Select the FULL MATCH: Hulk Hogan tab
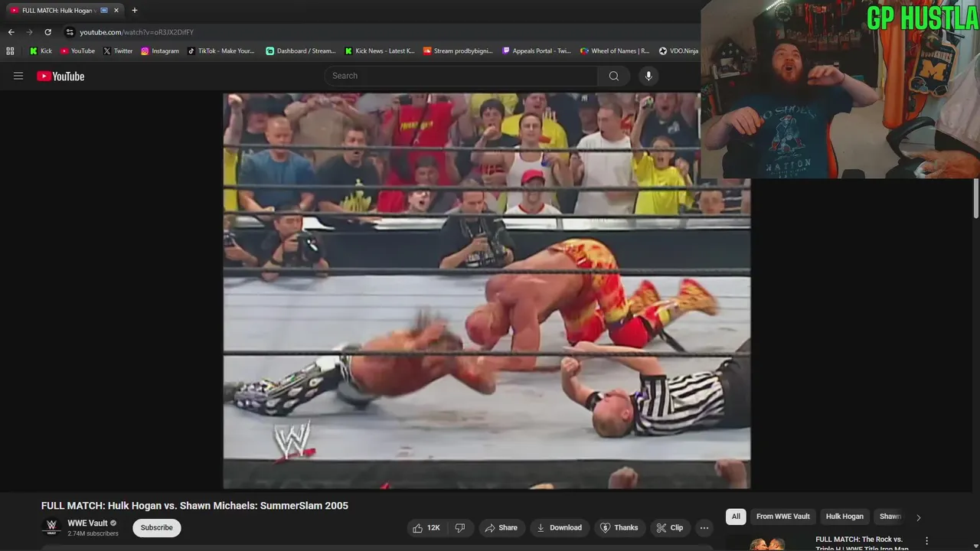Image resolution: width=980 pixels, height=551 pixels. coord(65,11)
